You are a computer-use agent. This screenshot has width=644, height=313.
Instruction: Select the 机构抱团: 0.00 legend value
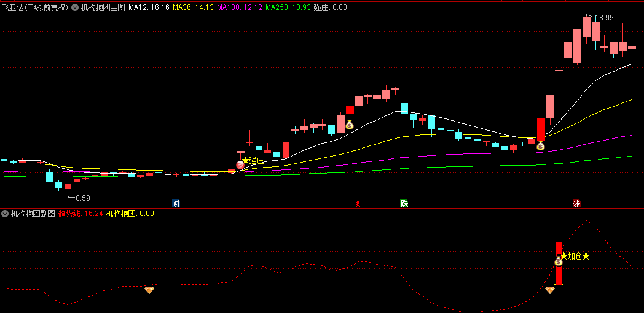[130, 214]
